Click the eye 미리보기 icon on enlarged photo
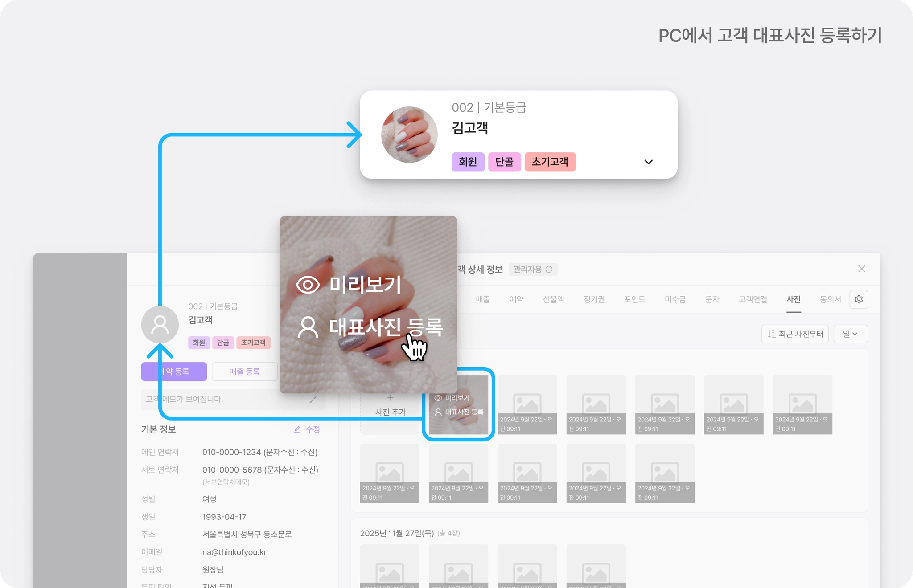913x588 pixels. click(x=308, y=285)
